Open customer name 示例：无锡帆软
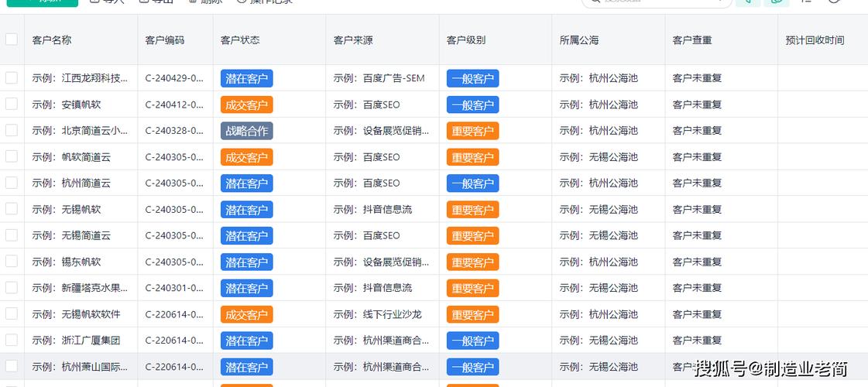Screen dimensions: 868x387 [67, 209]
